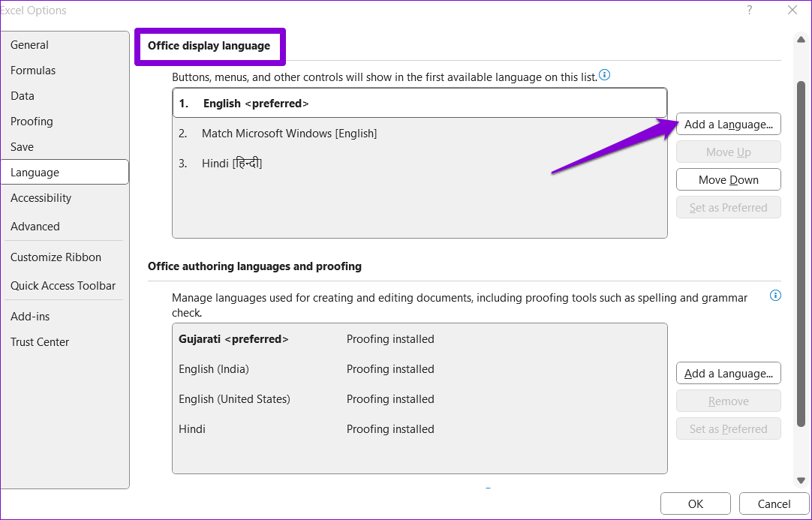
Task: Select Proofing in the options sidebar
Action: 32,121
